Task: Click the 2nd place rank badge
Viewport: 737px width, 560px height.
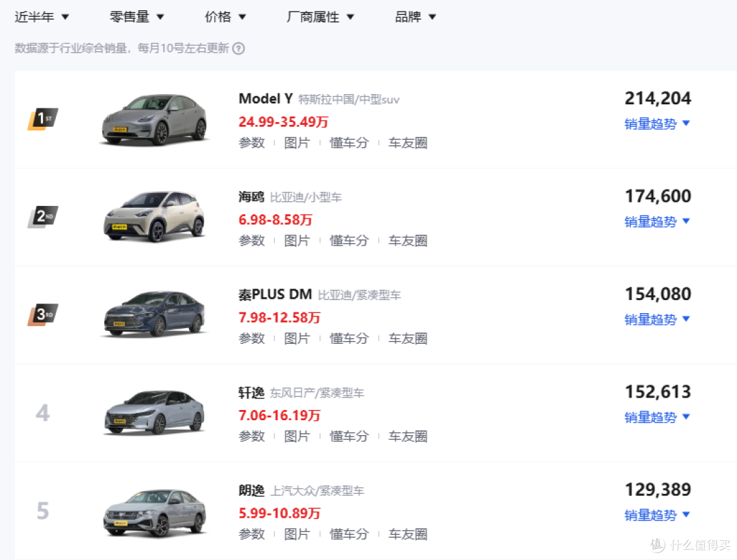Action: tap(43, 217)
